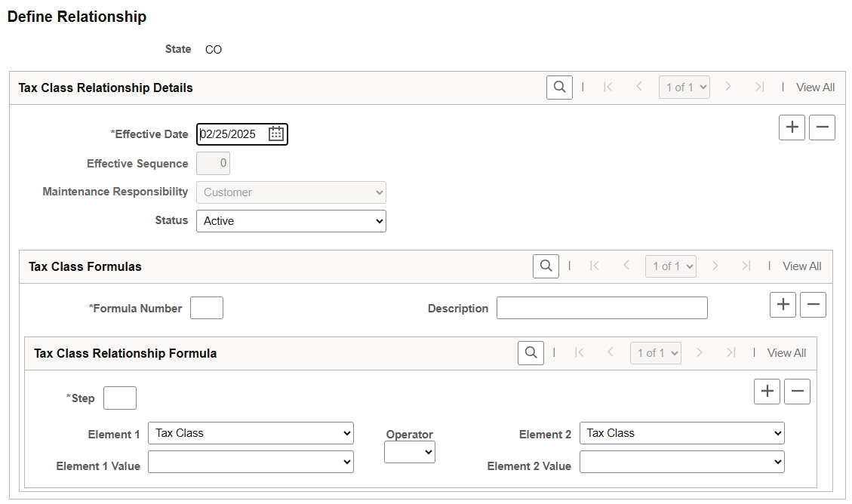Click the State value CO
Viewport: 852px width, 504px height.
click(x=214, y=50)
